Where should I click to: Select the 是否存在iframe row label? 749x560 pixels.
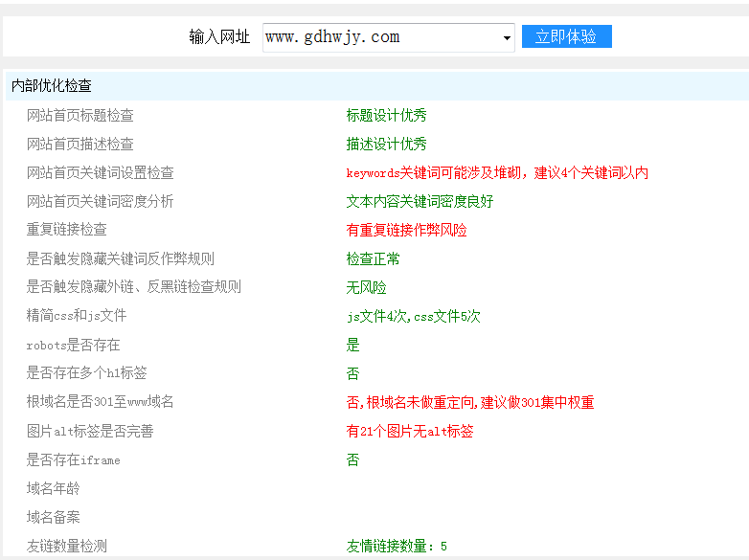point(74,460)
